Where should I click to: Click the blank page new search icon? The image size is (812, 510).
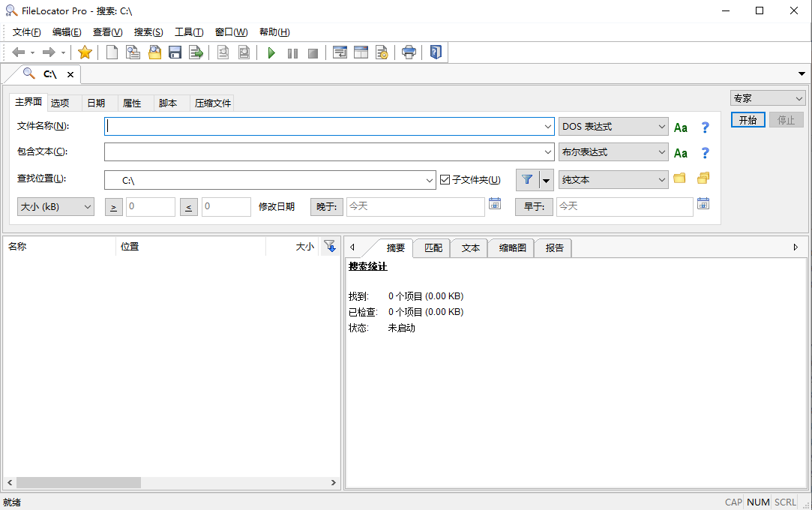[x=112, y=52]
